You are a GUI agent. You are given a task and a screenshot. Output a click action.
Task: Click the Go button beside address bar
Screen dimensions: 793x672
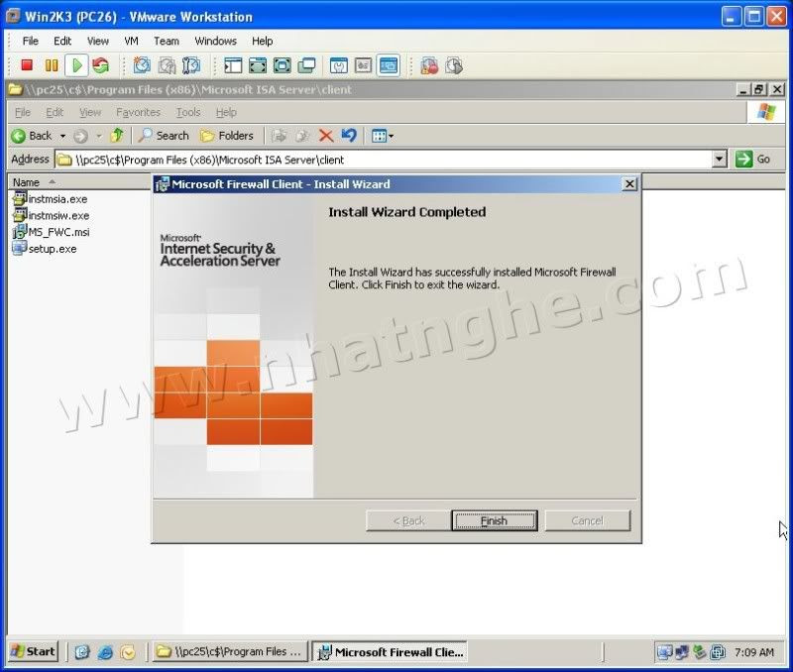pos(753,160)
